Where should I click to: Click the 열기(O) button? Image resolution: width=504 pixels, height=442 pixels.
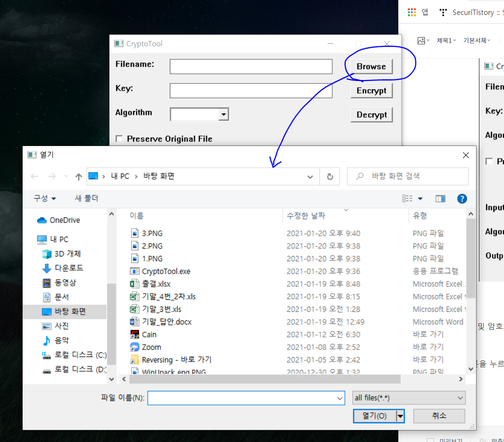374,416
